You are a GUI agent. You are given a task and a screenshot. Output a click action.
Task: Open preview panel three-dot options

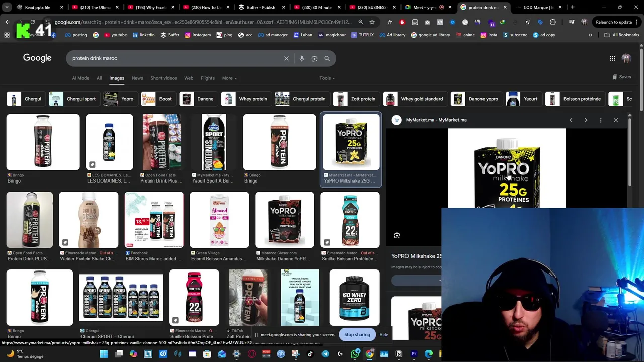click(601, 120)
